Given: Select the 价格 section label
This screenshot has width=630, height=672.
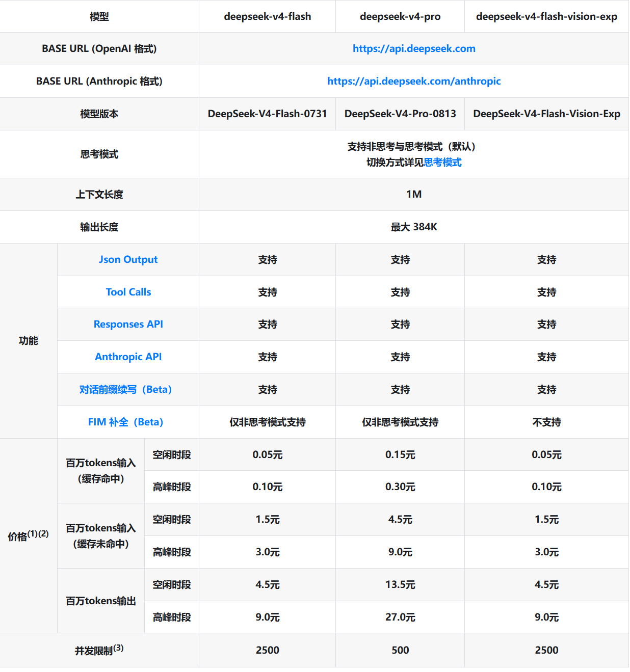Looking at the screenshot, I should coord(28,536).
